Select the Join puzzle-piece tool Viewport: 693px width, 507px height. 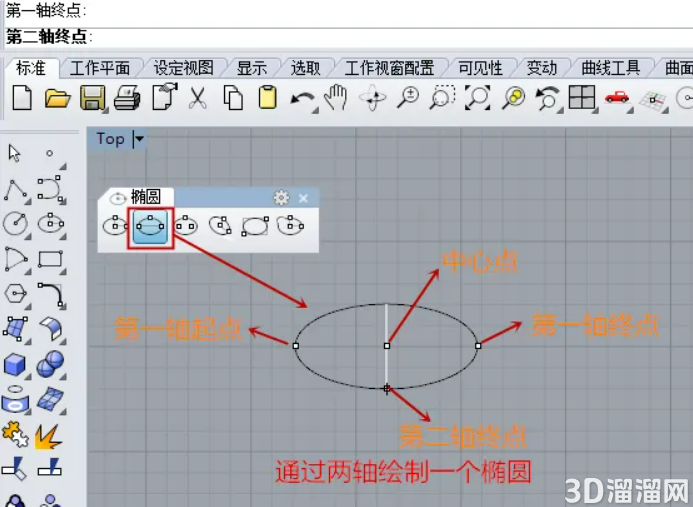pyautogui.click(x=15, y=434)
